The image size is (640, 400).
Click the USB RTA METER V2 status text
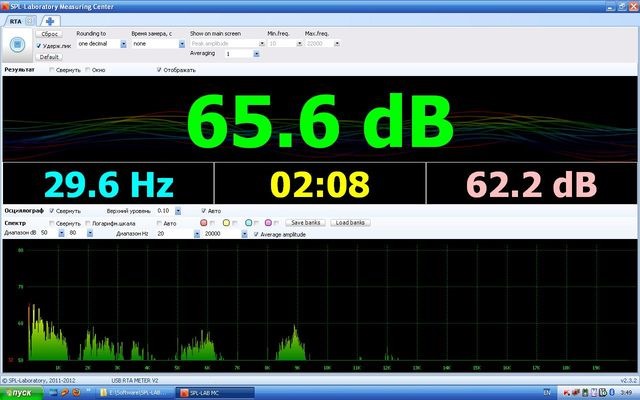coord(135,380)
